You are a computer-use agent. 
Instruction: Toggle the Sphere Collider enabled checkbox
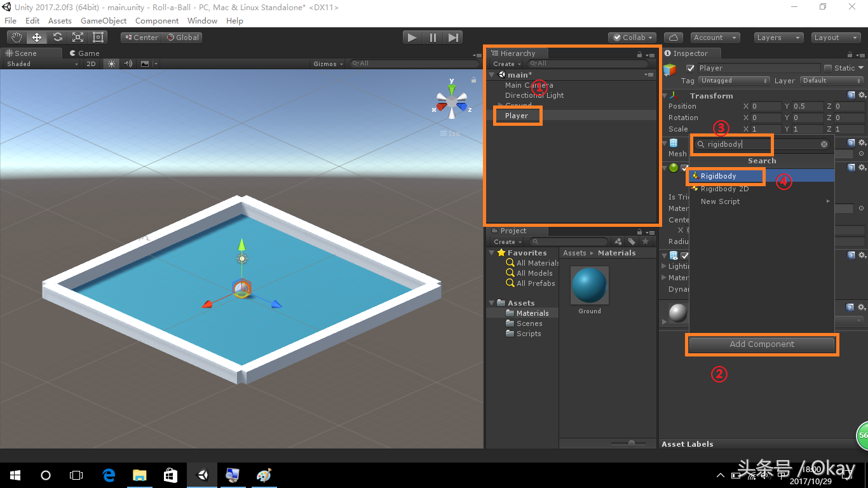tap(684, 168)
